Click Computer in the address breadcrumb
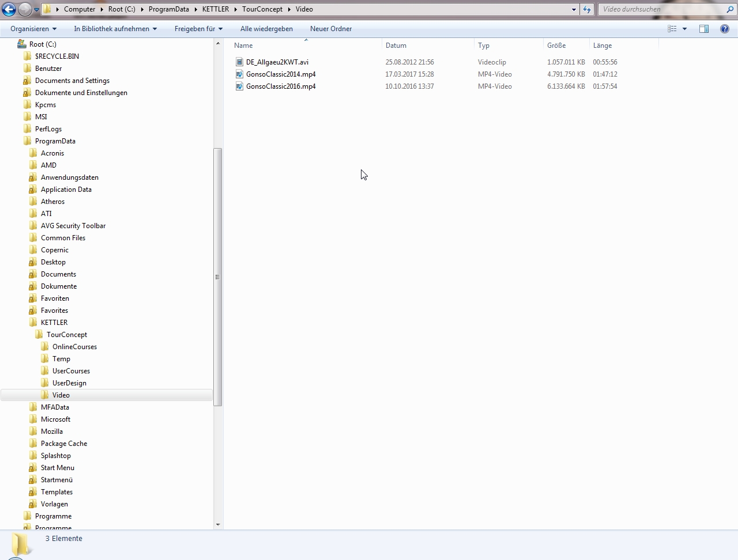This screenshot has height=560, width=738. (80, 9)
